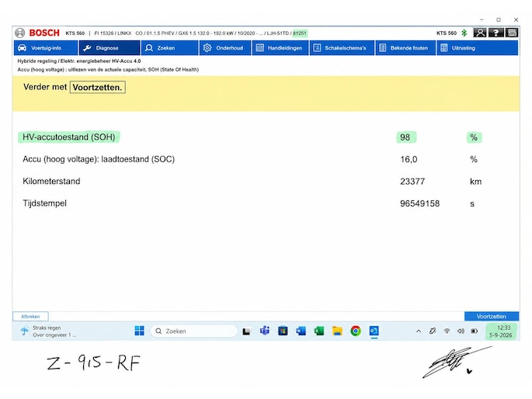Image resolution: width=532 pixels, height=399 pixels.
Task: Click the taskbar Zoeken search field
Action: pyautogui.click(x=193, y=331)
